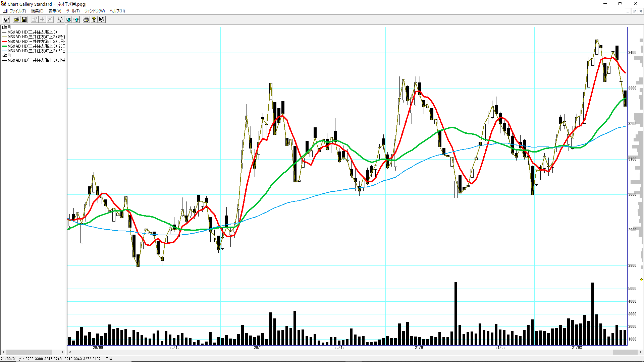Screen dimensions: 644x362
Task: Click the new chart candlestick toolbar icon
Action: 6,19
